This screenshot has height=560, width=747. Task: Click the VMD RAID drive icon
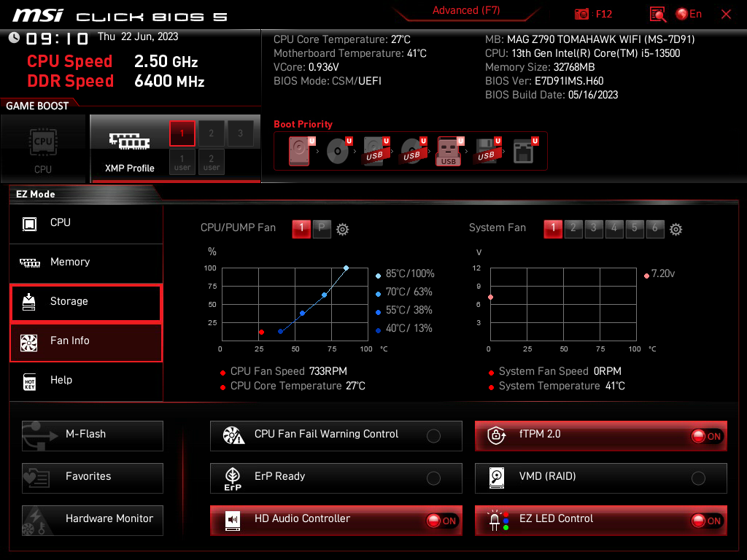(x=496, y=478)
